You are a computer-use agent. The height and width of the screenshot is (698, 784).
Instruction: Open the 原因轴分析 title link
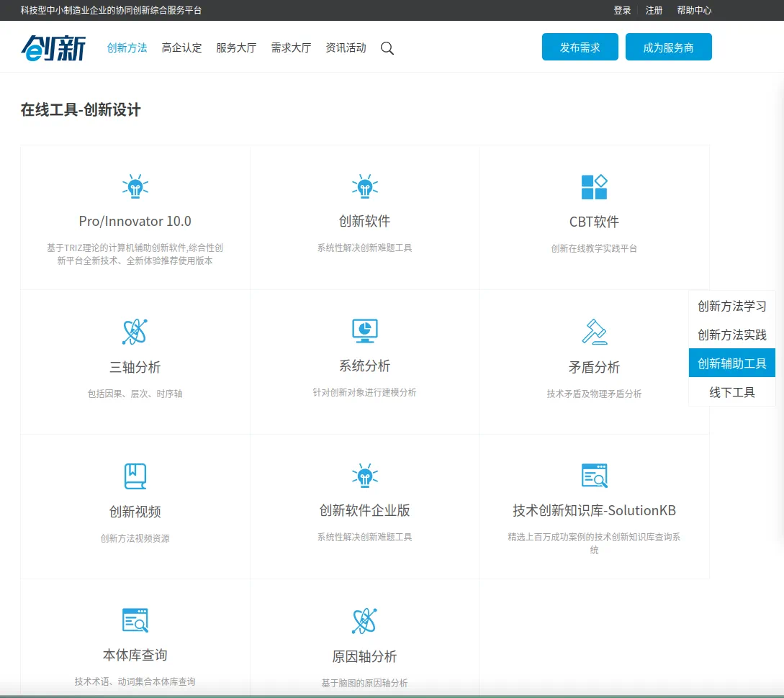coord(364,656)
